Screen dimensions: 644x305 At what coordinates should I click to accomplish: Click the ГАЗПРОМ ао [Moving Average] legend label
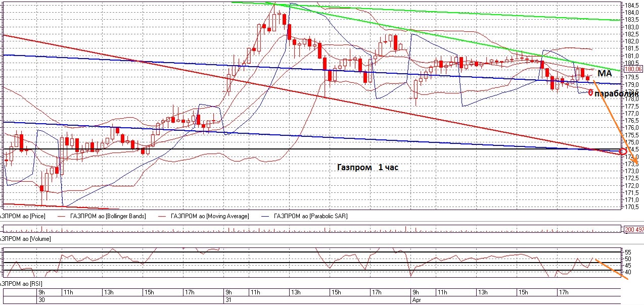pyautogui.click(x=210, y=216)
